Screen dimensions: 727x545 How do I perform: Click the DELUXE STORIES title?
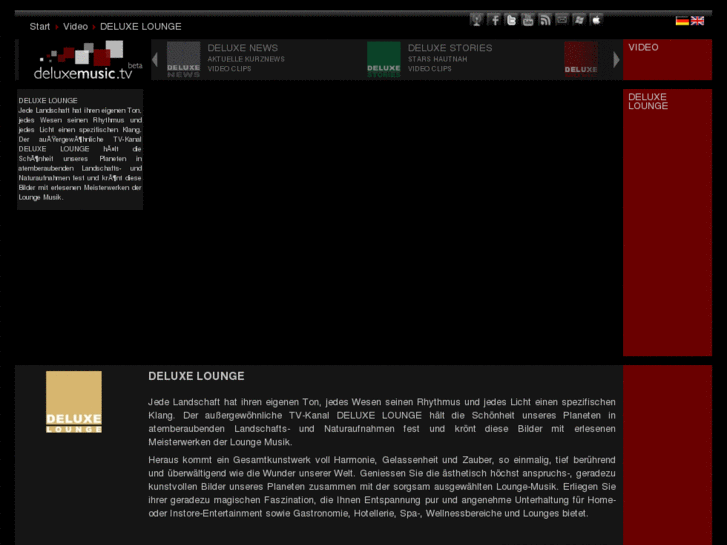point(450,48)
